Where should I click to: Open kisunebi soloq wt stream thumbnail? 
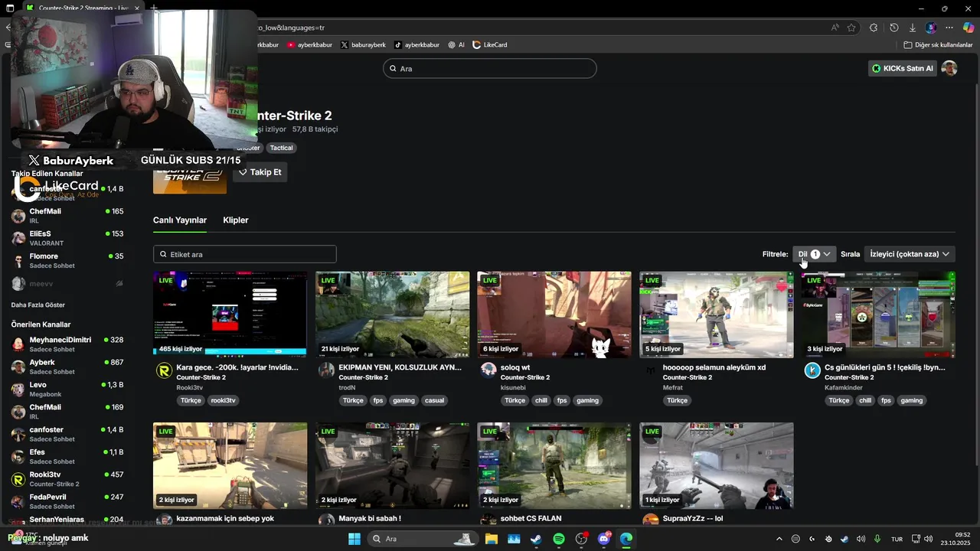point(554,315)
